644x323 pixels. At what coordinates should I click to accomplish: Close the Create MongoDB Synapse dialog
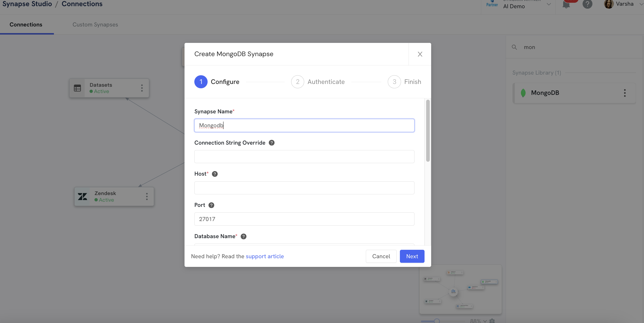pyautogui.click(x=420, y=54)
